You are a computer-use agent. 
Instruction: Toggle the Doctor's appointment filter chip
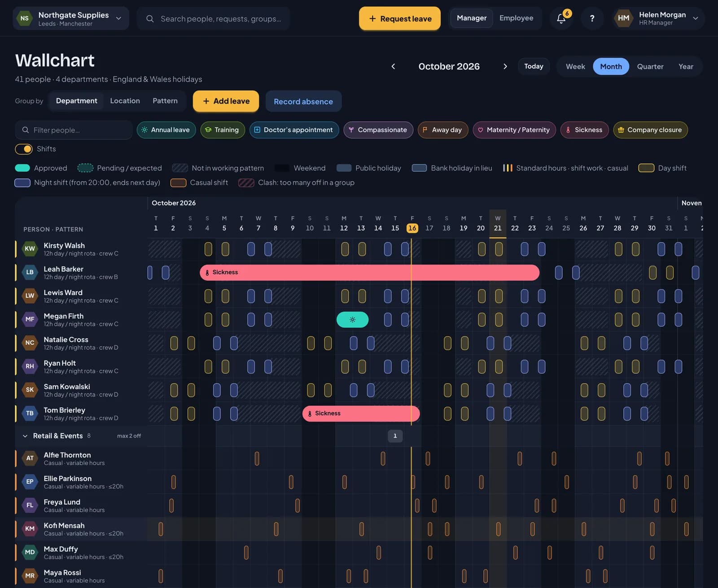click(x=294, y=130)
